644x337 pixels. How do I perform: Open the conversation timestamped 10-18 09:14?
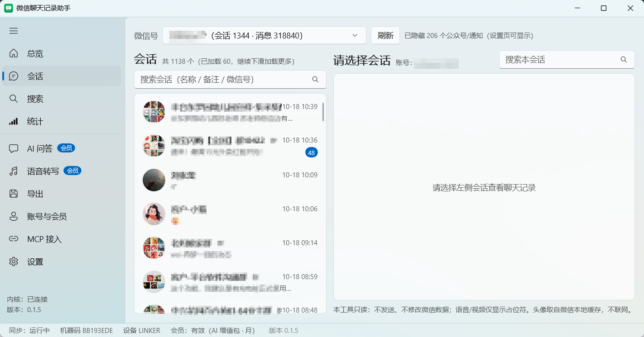click(230, 248)
